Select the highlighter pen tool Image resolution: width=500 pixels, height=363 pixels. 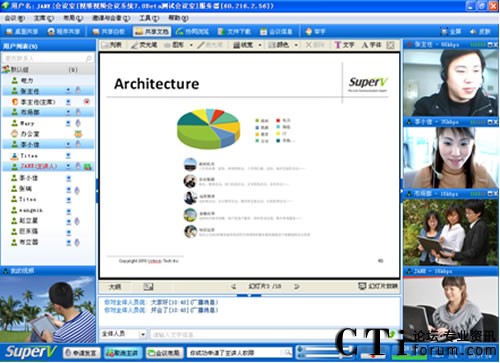144,45
